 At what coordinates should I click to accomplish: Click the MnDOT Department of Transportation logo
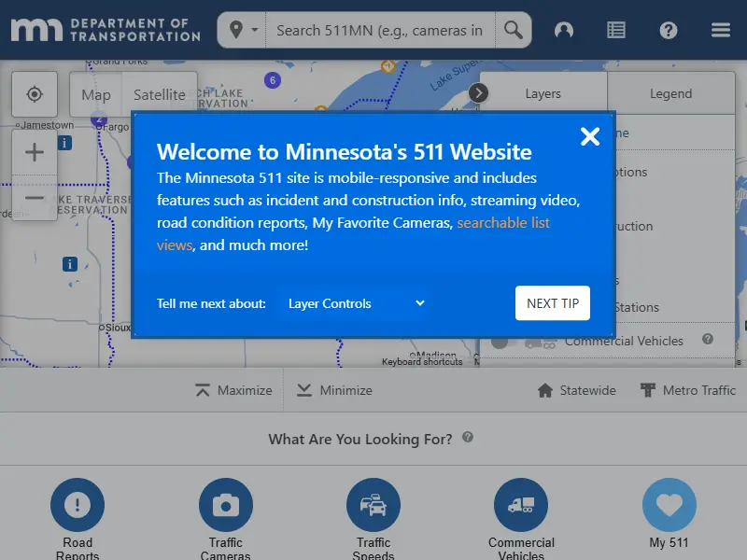coord(106,30)
